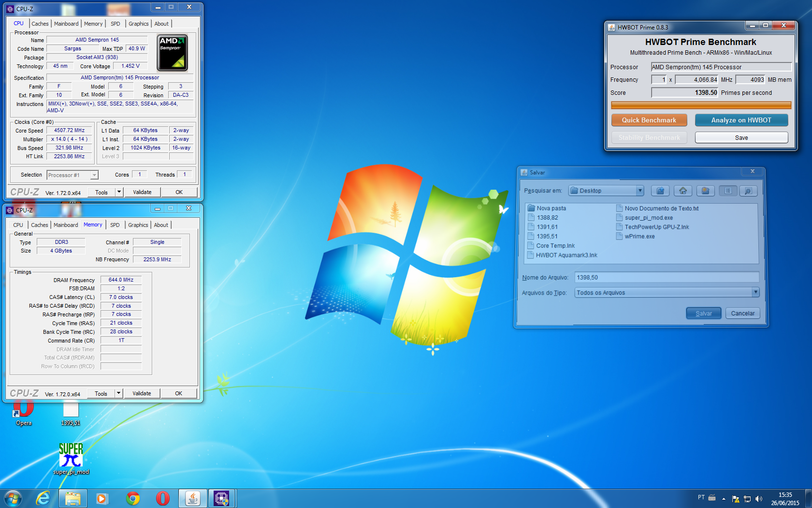Switch Salvar dialog to details view

[748, 191]
